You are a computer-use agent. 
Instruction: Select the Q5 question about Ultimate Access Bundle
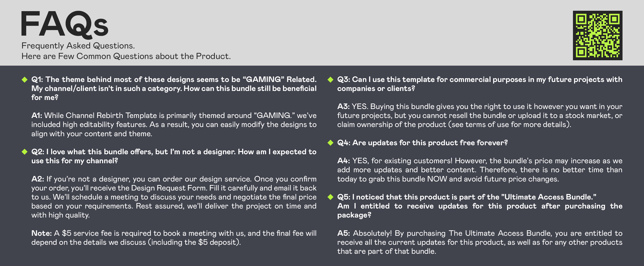coord(480,206)
